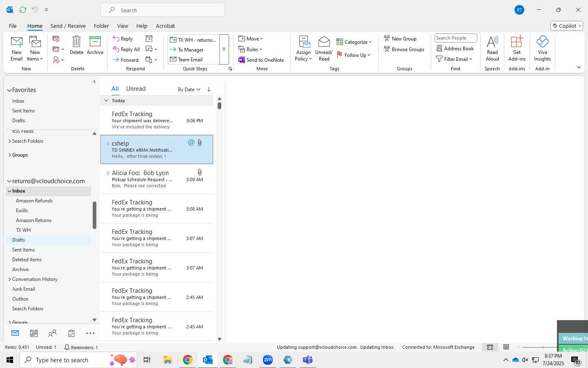The width and height of the screenshot is (588, 368).
Task: Open the By Date sort dropdown
Action: 189,90
